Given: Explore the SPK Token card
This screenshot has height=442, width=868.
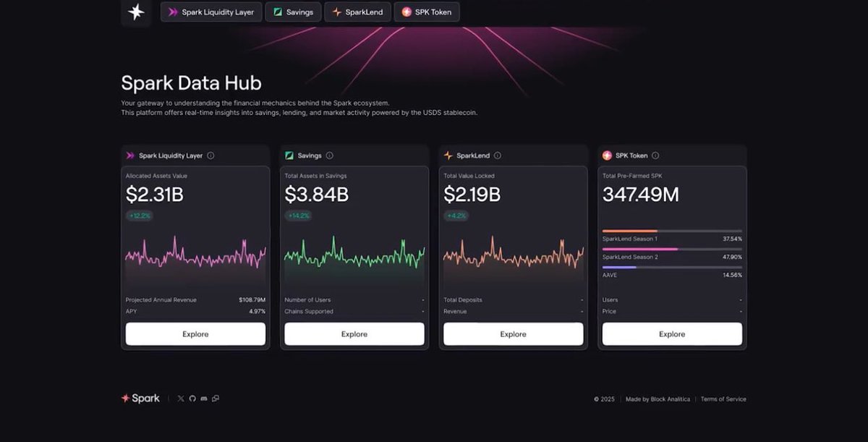Looking at the screenshot, I should (x=672, y=334).
